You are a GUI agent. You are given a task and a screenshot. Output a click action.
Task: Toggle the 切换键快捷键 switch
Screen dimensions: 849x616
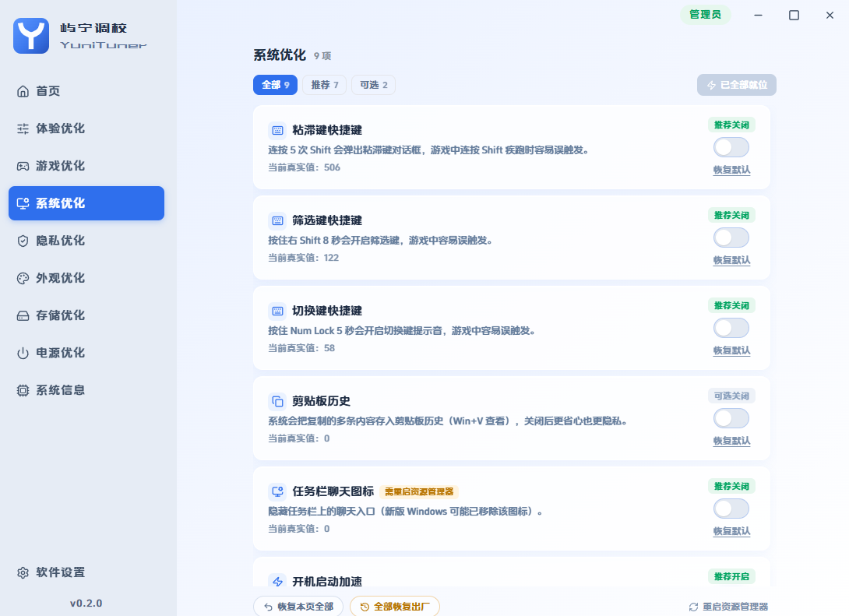(731, 328)
